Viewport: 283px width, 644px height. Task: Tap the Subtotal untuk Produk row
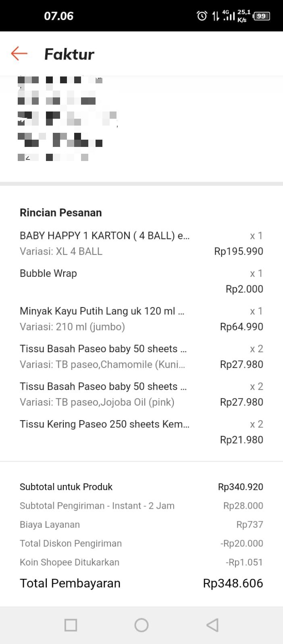(x=141, y=487)
